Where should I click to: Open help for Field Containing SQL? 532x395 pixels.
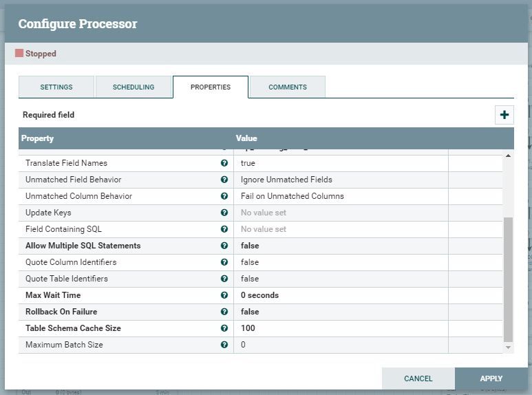pos(224,229)
